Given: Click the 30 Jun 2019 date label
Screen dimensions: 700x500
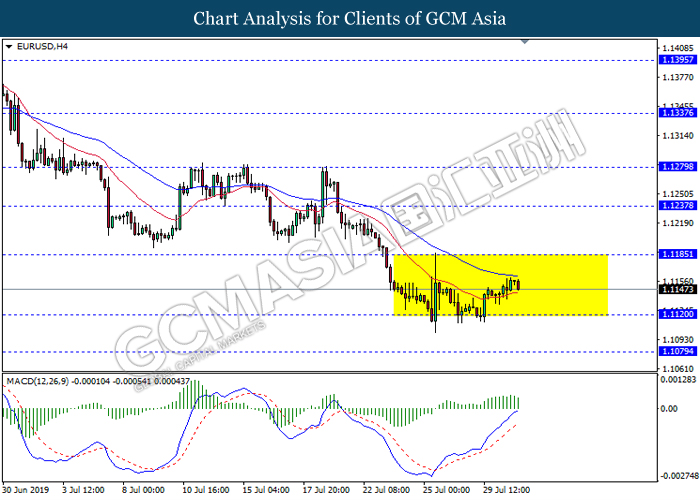Looking at the screenshot, I should click(25, 490).
